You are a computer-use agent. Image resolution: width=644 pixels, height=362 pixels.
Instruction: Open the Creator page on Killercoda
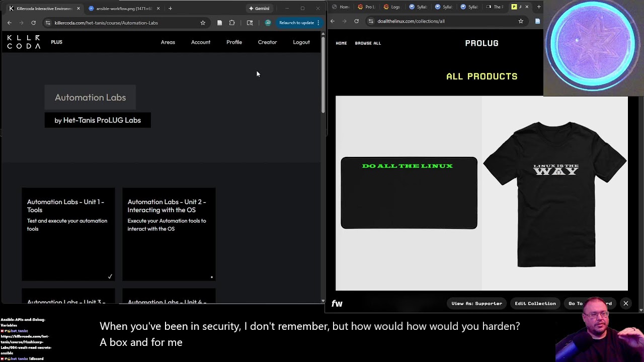[268, 42]
